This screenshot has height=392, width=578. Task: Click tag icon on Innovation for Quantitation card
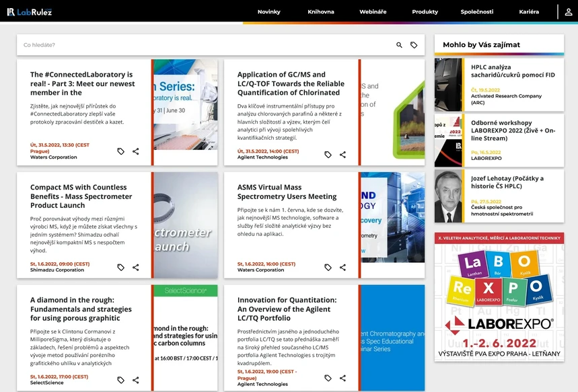coord(328,378)
